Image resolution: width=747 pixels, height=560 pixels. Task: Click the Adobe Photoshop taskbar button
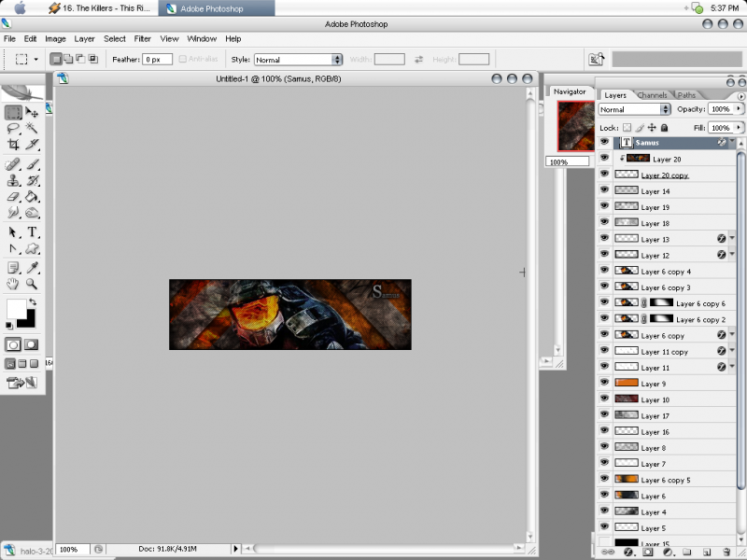click(x=217, y=8)
